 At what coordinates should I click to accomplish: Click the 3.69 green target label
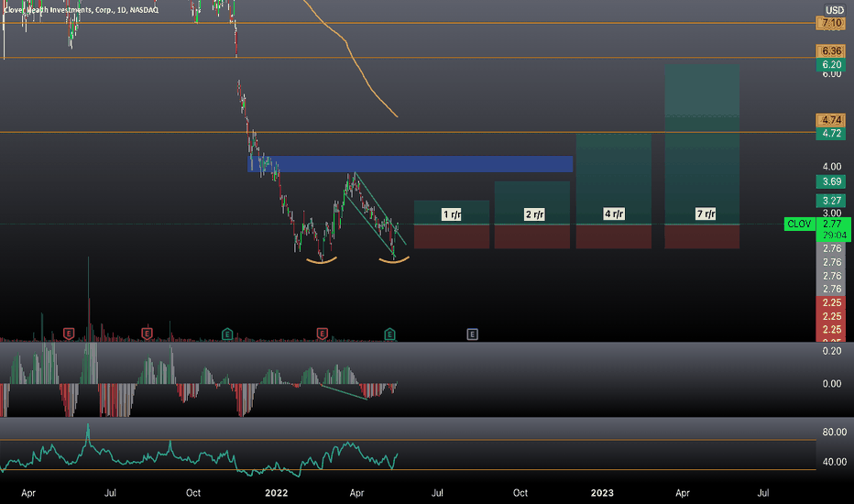click(831, 181)
